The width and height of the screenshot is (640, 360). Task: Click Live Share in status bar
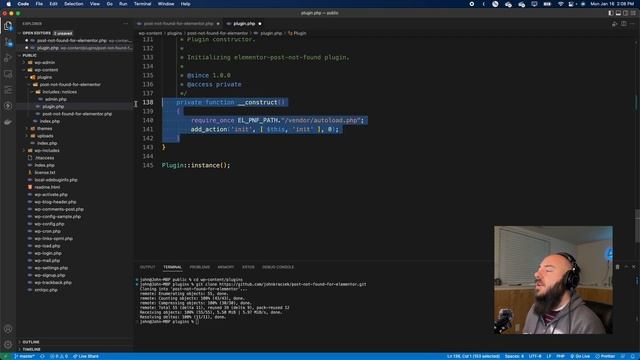tap(86, 356)
